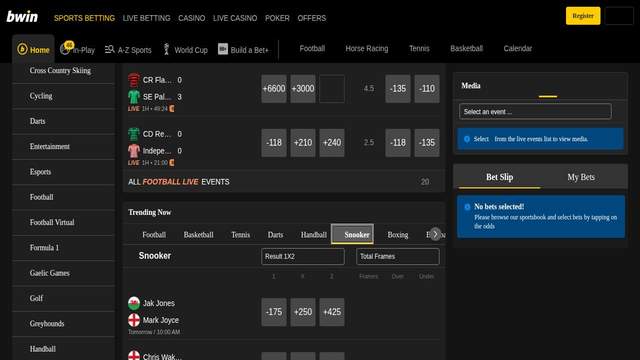The width and height of the screenshot is (640, 360).
Task: Pick -175 odds on Jak Jones
Action: pos(274,312)
